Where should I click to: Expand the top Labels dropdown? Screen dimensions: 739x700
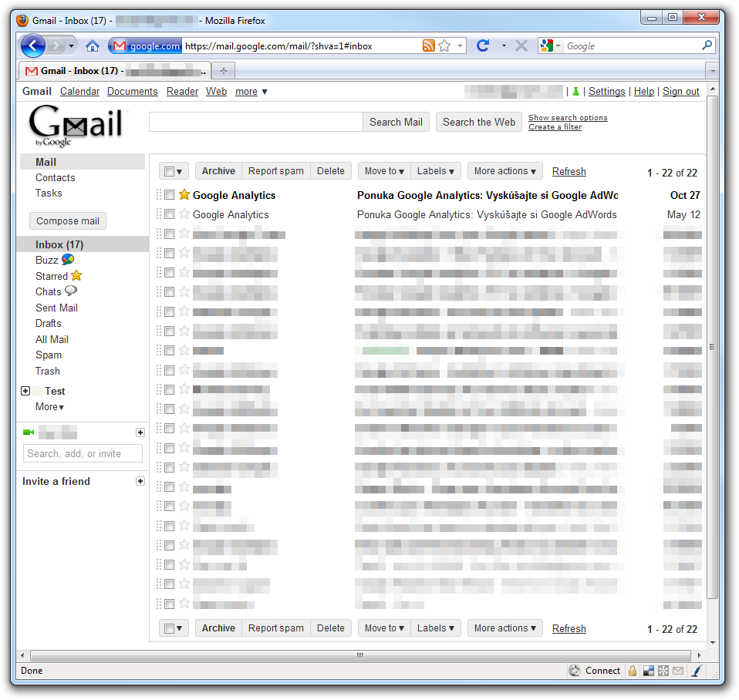436,171
